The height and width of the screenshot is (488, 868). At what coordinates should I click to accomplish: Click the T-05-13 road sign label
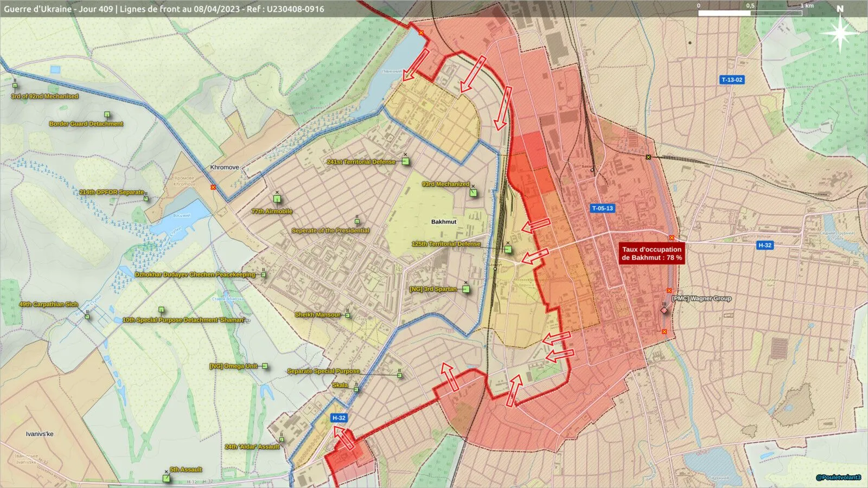602,208
